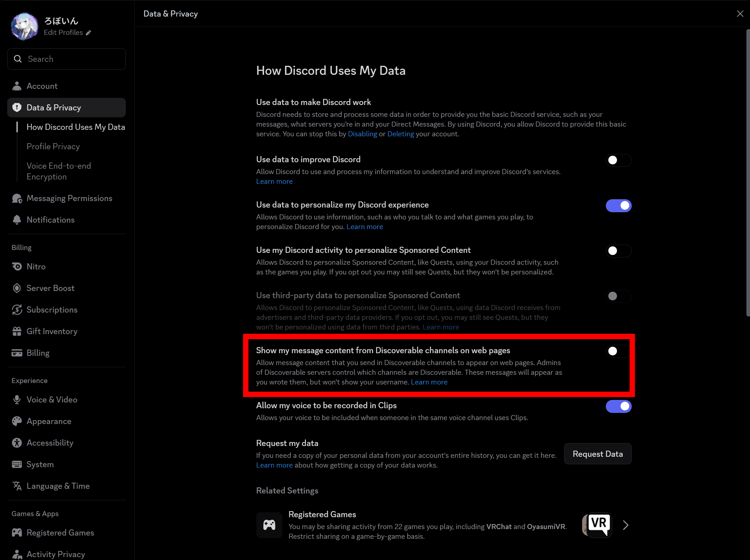
Task: Click the vertical scrollbar on the right edge
Action: pyautogui.click(x=748, y=173)
